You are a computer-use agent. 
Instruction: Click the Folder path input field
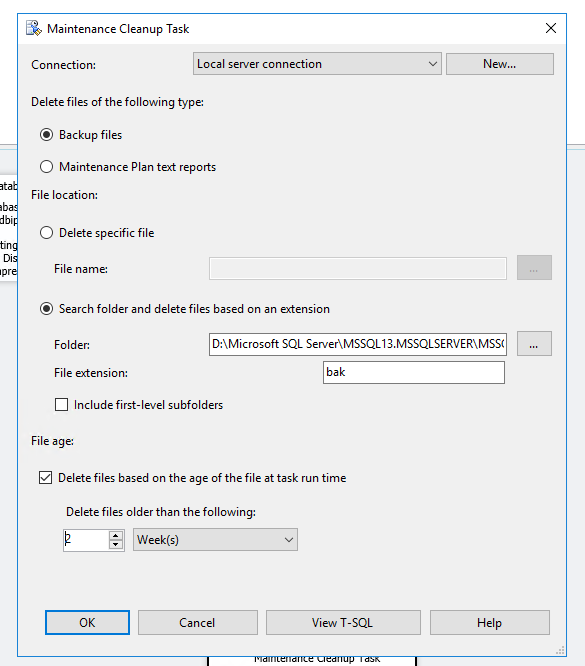(x=358, y=344)
